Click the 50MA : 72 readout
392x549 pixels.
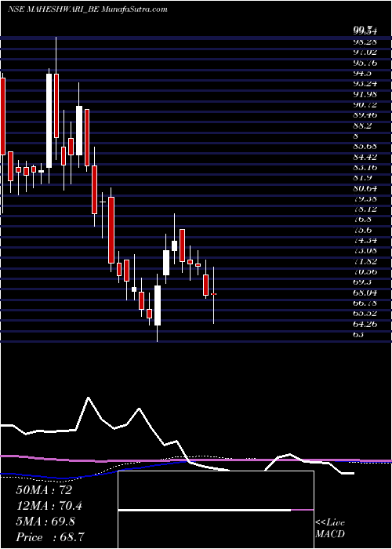(44, 490)
